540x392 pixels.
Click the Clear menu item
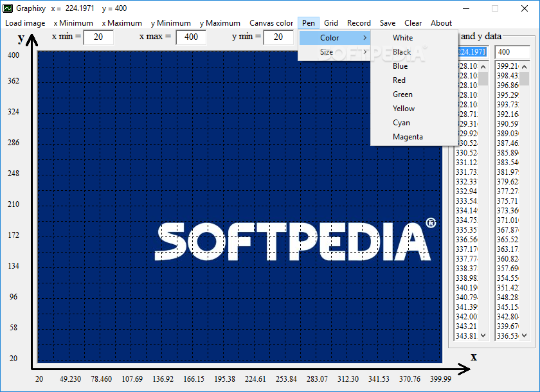click(x=413, y=23)
